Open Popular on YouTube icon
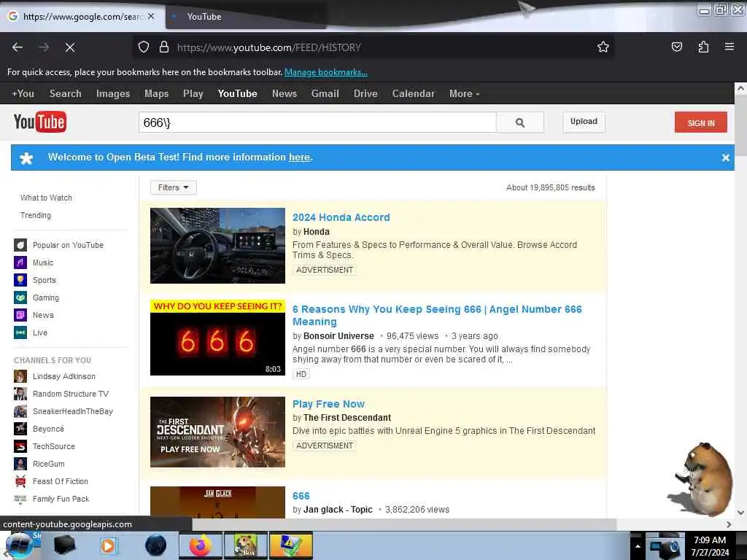 (x=20, y=245)
